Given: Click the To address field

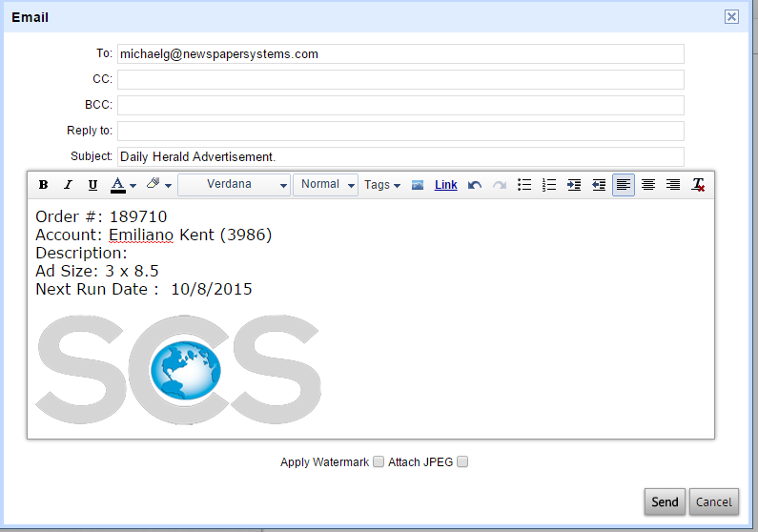Looking at the screenshot, I should 400,53.
